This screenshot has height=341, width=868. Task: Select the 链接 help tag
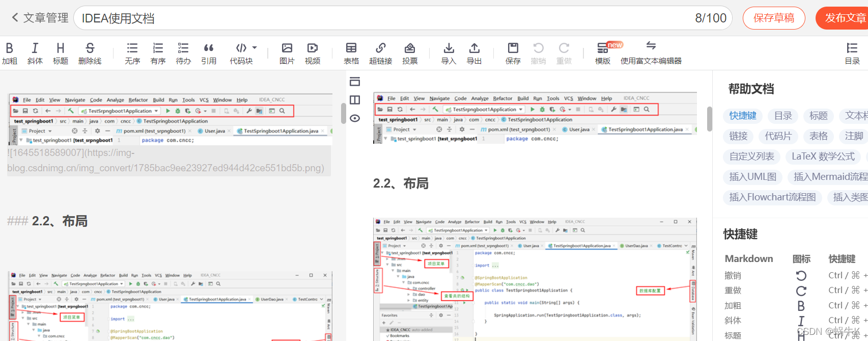(x=738, y=136)
